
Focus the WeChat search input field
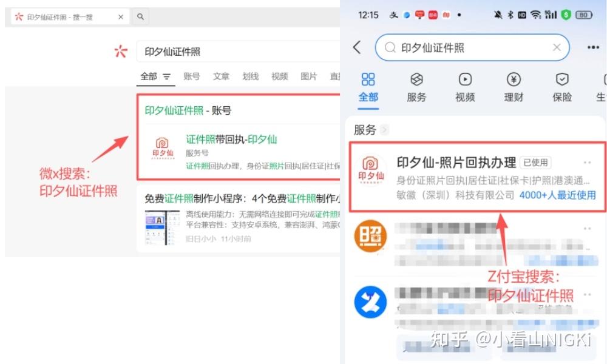[238, 52]
